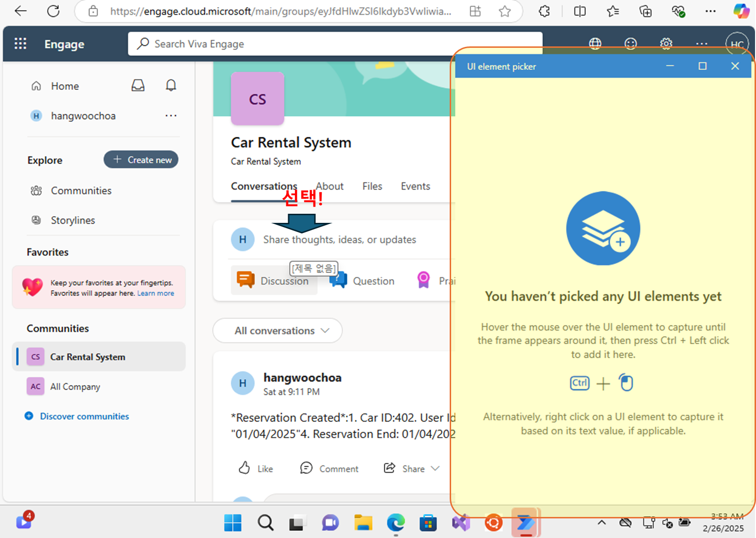Open the Engage inbox icon
The image size is (756, 538).
[x=138, y=86]
